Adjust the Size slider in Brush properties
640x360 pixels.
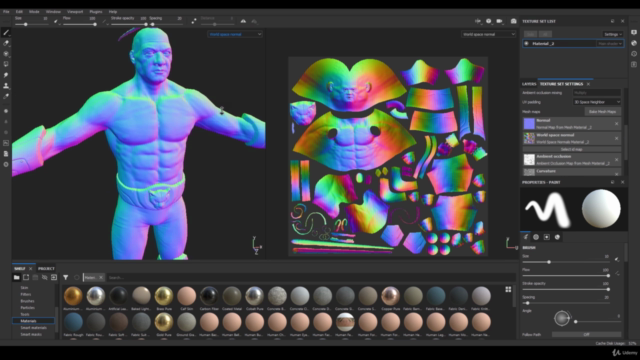[x=566, y=262]
